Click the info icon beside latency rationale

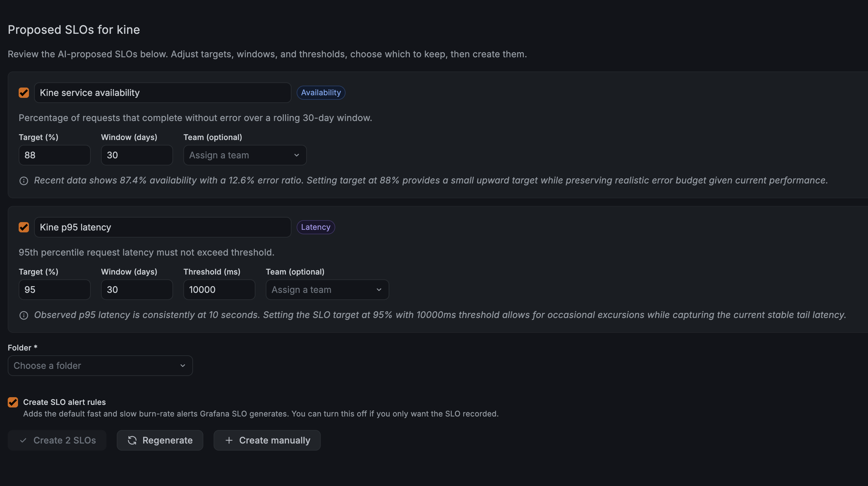click(23, 315)
